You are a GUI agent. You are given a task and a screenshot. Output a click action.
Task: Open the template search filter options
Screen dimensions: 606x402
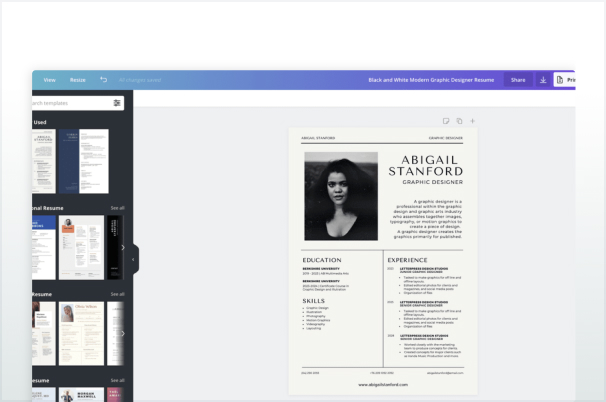tap(117, 103)
